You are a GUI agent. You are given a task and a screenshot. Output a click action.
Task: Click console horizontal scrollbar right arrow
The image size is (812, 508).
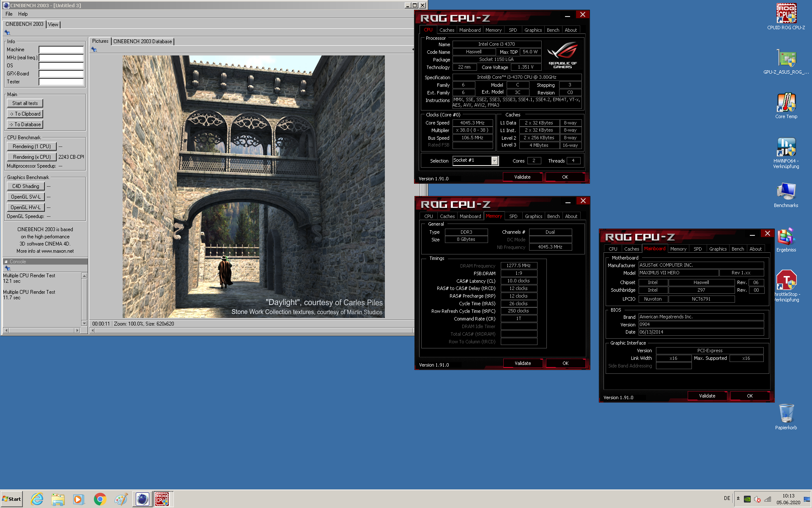[77, 330]
